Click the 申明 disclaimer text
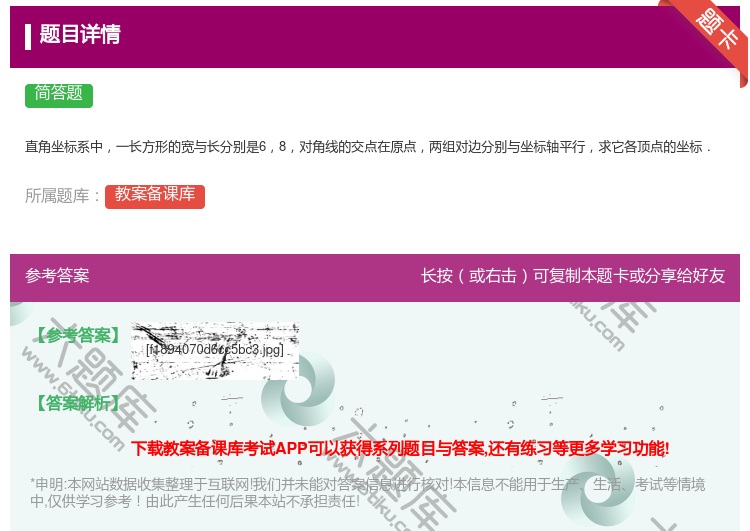The width and height of the screenshot is (750, 531). pos(367,492)
